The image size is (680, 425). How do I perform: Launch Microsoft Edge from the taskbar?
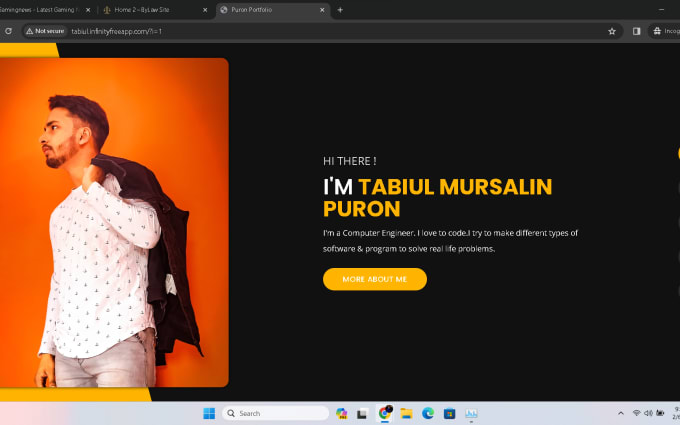click(x=428, y=413)
